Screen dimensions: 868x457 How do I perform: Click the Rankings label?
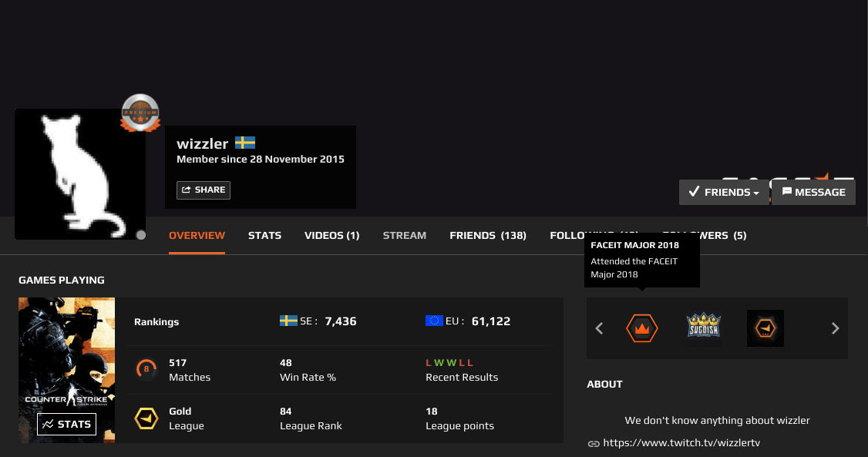(156, 321)
